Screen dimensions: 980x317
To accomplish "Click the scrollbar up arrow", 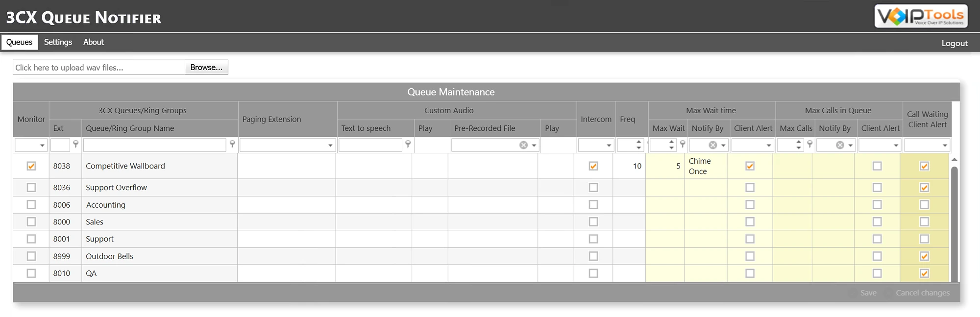I will tap(954, 160).
